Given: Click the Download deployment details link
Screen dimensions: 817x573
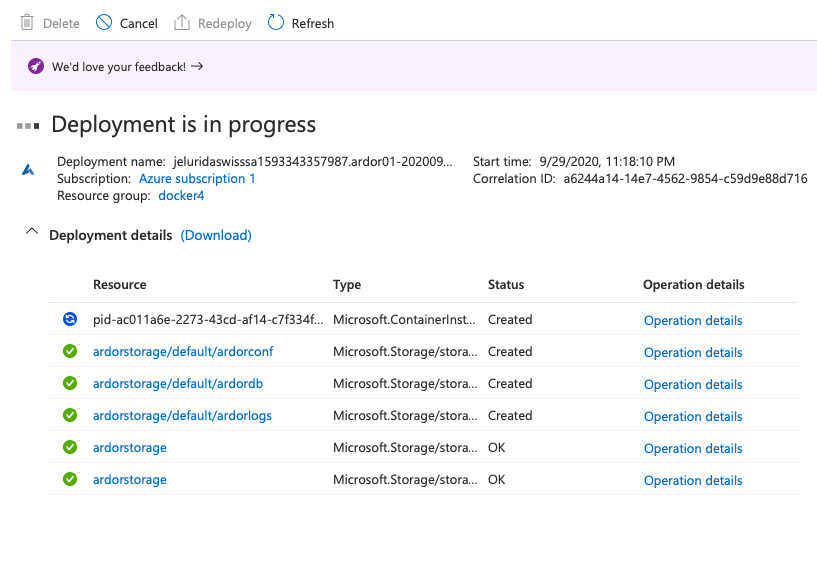Looking at the screenshot, I should pos(216,235).
